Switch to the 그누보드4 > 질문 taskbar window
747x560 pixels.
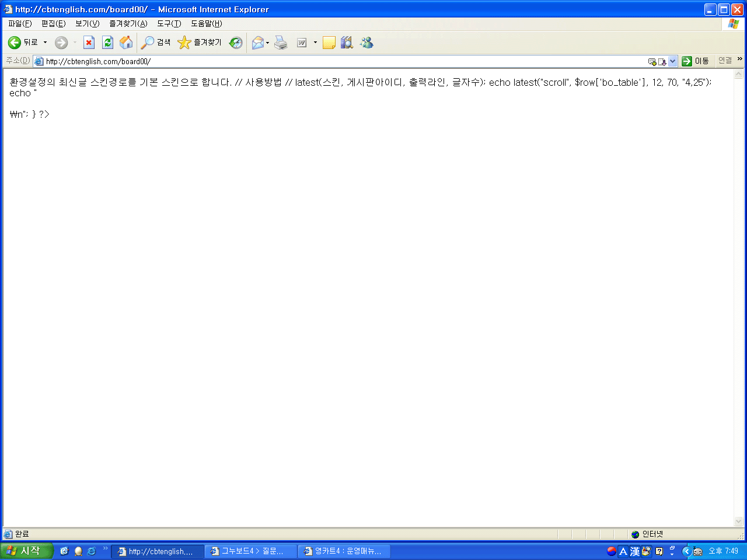pos(251,551)
